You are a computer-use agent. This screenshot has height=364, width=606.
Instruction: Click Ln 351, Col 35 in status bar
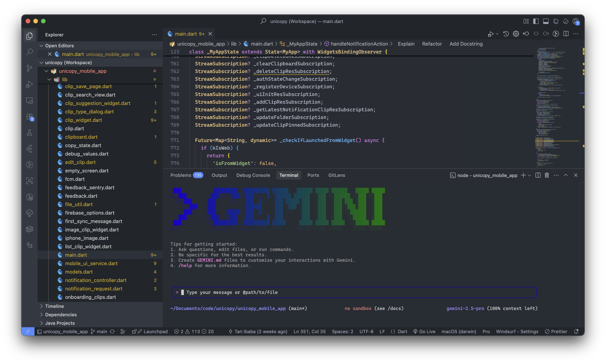click(x=310, y=331)
